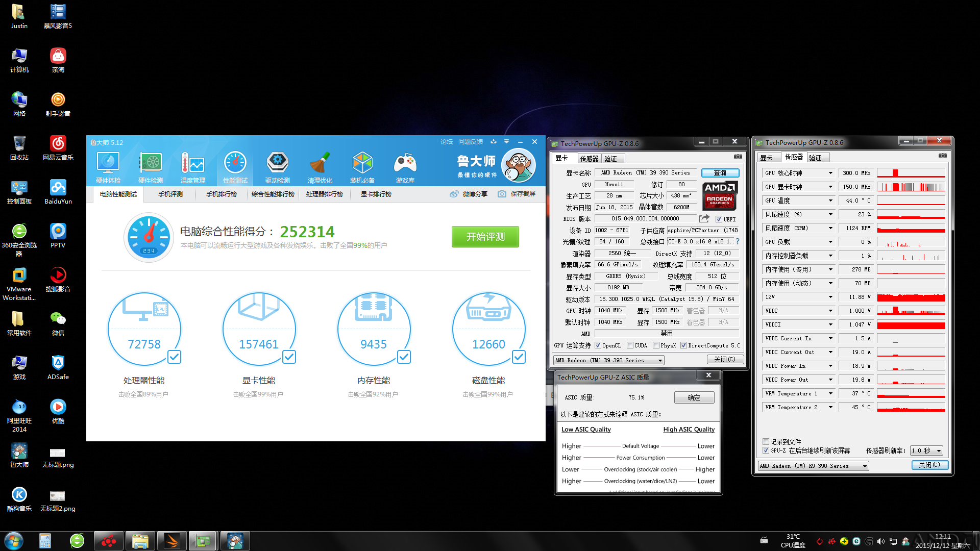Open 传感器刷新率 1.0 秒 dropdown

(x=926, y=450)
